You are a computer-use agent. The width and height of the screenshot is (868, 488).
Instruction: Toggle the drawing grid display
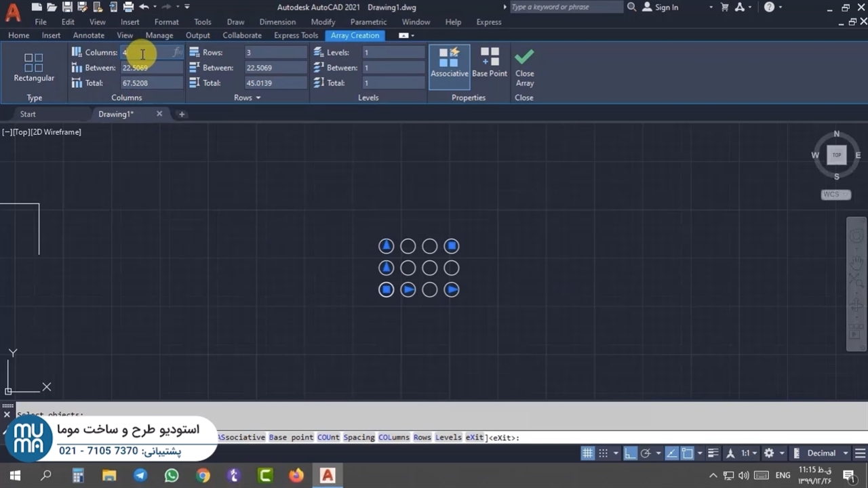pos(587,453)
